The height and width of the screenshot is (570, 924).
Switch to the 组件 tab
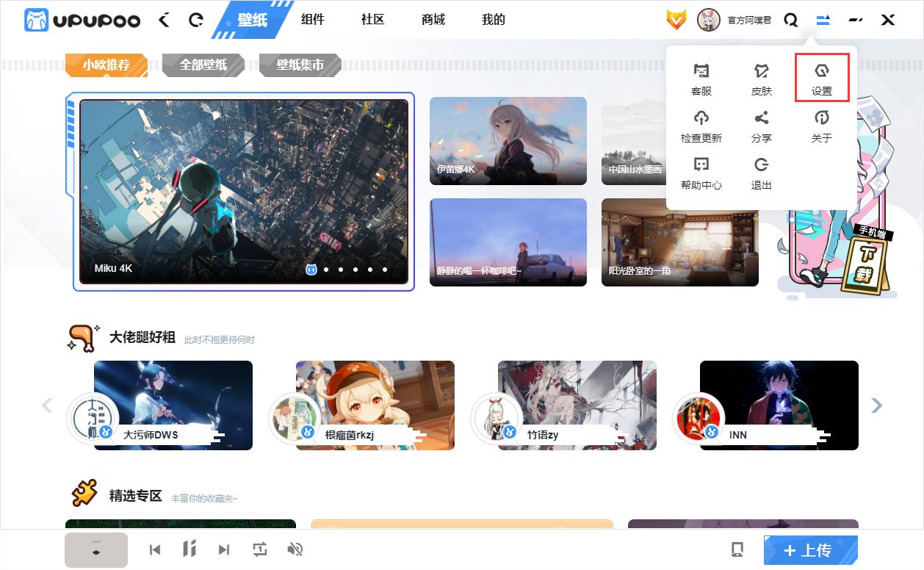point(312,20)
